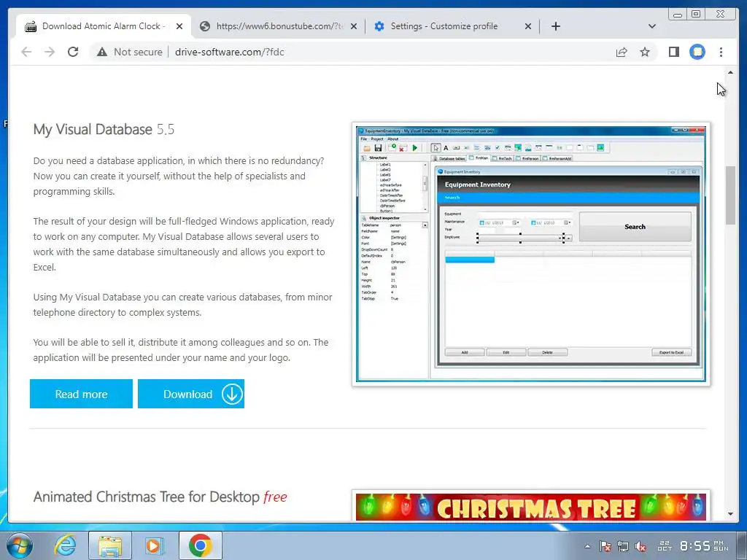Click the drive-software.com address bar
747x560 pixels.
coord(229,52)
